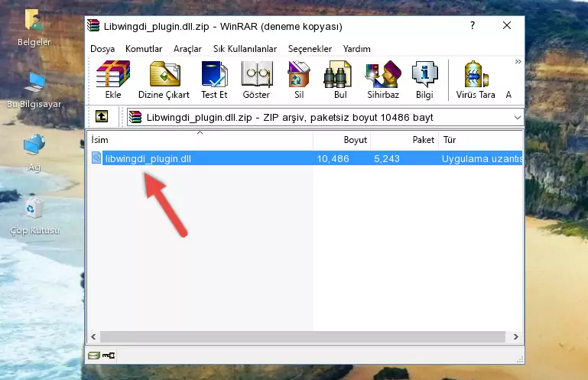Viewport: 588px width, 380px height.
Task: Open the Ağ network desktop icon
Action: [34, 153]
